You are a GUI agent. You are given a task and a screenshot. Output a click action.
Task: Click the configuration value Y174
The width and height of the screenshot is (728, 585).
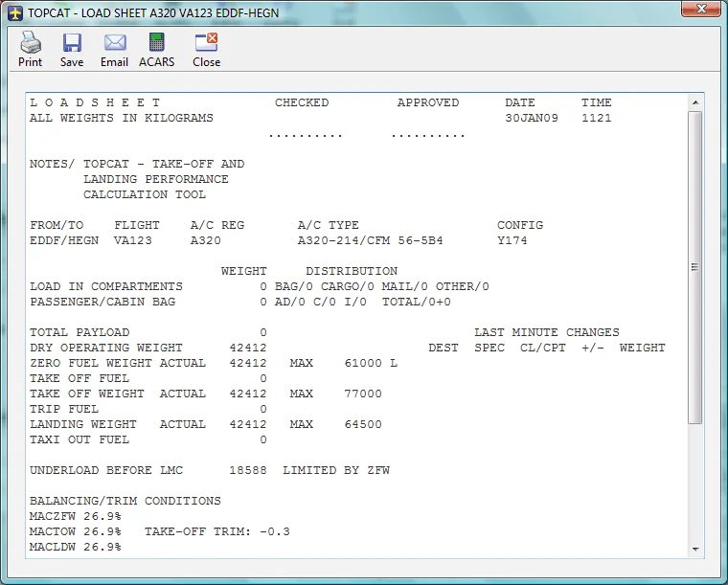512,240
